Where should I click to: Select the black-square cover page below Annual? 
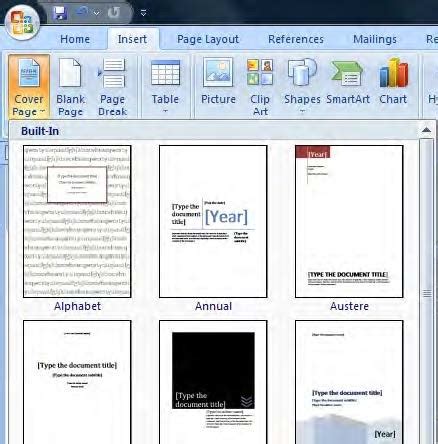[213, 382]
